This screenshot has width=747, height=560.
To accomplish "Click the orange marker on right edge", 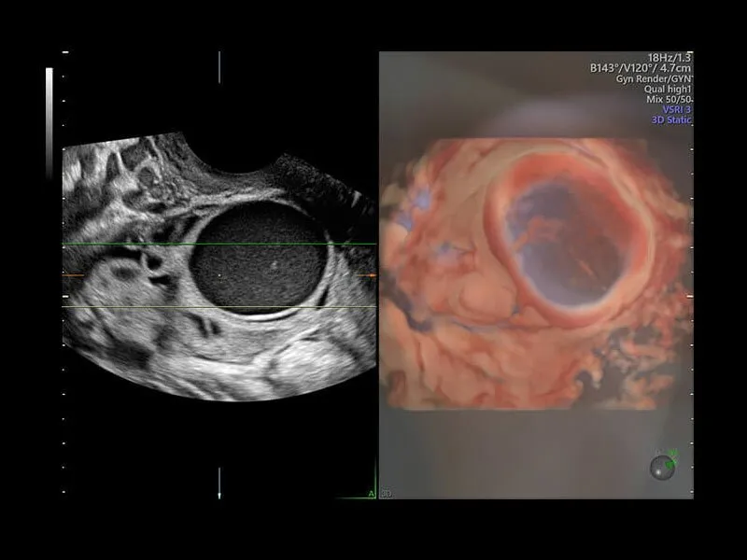I will coord(370,276).
